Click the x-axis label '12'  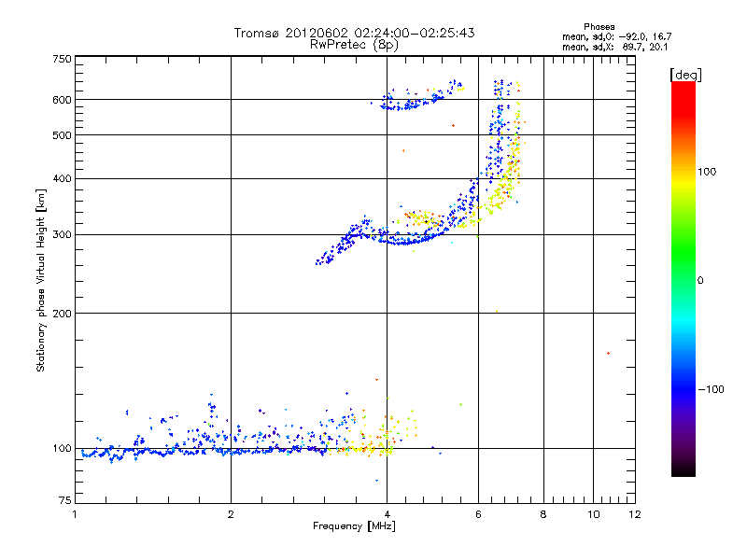[x=635, y=515]
